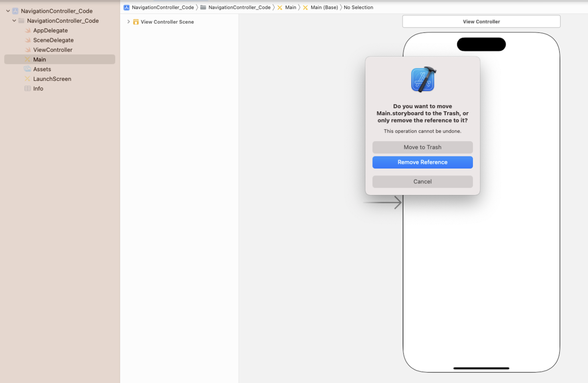This screenshot has width=588, height=383.
Task: Cancel the delete storyboard dialog
Action: (422, 181)
